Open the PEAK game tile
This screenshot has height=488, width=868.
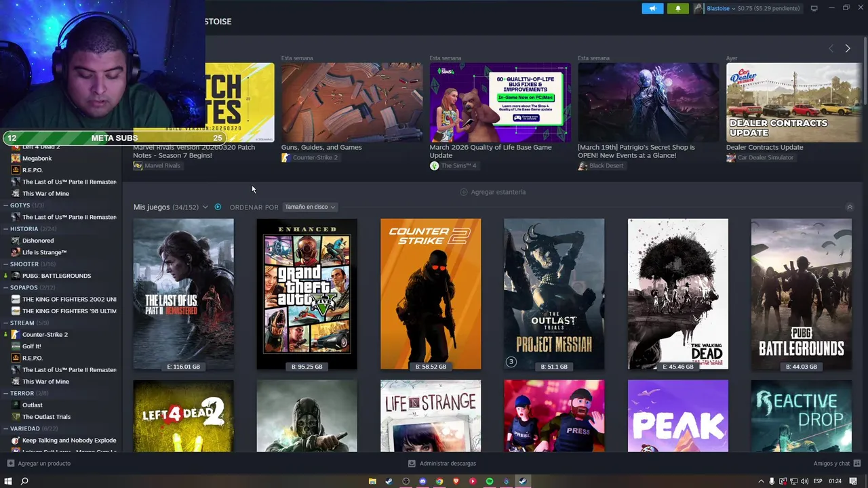678,415
